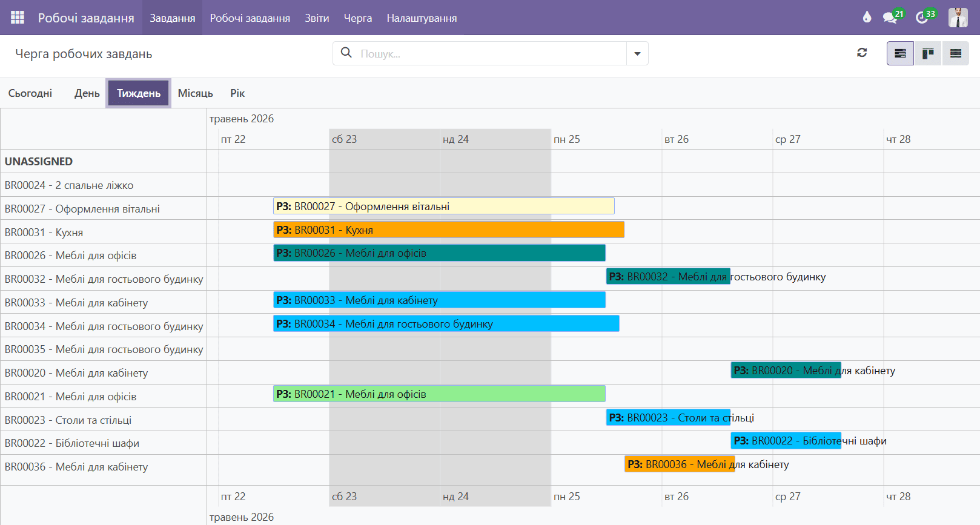The width and height of the screenshot is (980, 525).
Task: Click the refresh icon
Action: pyautogui.click(x=862, y=53)
